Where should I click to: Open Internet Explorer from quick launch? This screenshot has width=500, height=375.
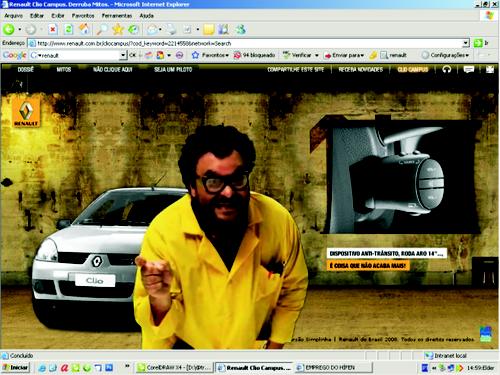click(42, 368)
